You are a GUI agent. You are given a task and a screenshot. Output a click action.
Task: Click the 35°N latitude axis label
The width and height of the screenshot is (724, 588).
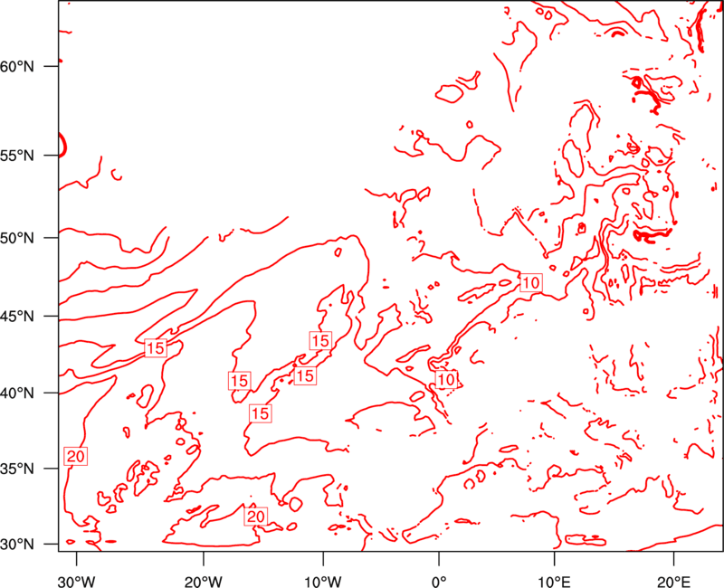coord(17,469)
